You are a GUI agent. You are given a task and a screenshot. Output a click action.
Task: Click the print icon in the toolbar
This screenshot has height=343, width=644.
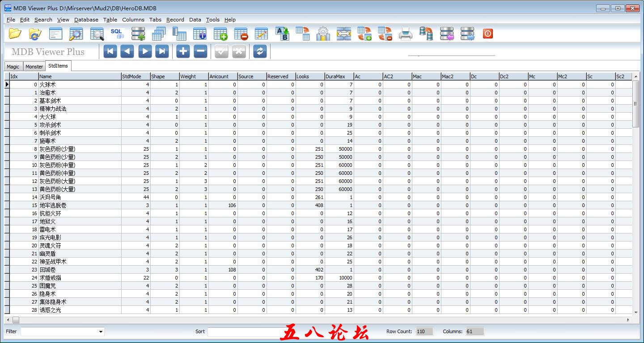pyautogui.click(x=405, y=34)
